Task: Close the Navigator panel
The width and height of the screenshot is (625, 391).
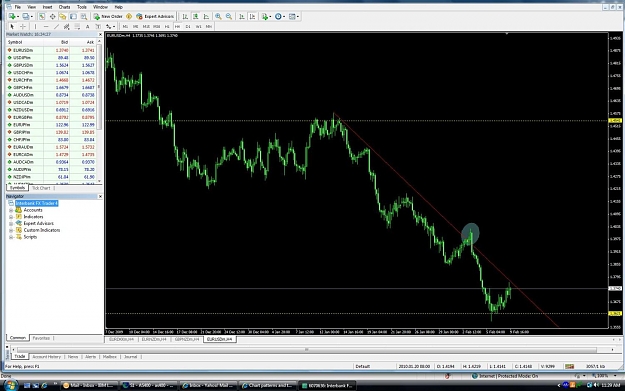Action: click(x=100, y=196)
